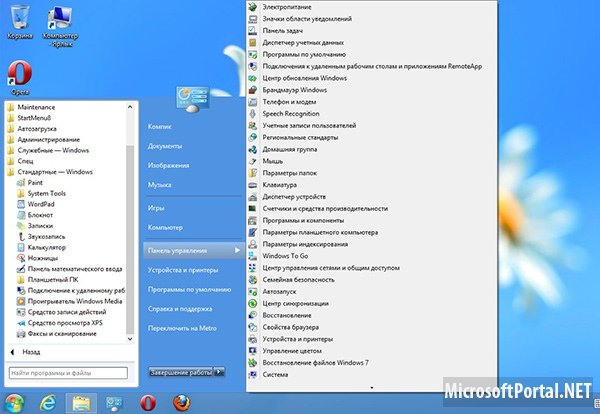Screen dimensions: 600x414
Task: Open Компик user folder
Action: coord(160,127)
